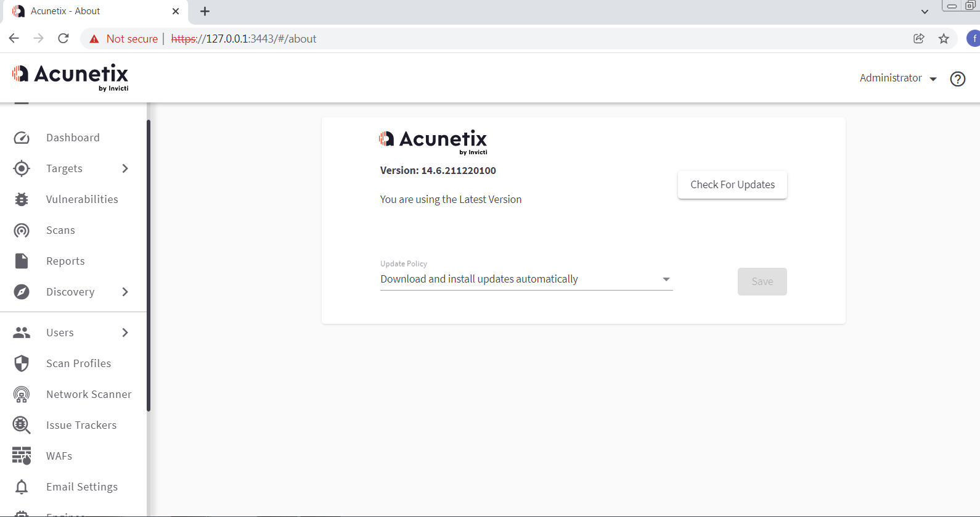Click the Reports document icon

coord(22,261)
